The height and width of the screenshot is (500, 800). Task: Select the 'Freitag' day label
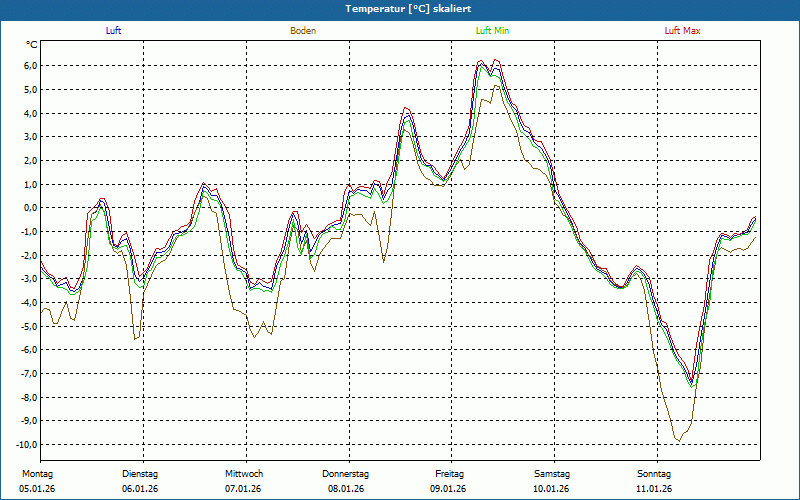[x=449, y=474]
